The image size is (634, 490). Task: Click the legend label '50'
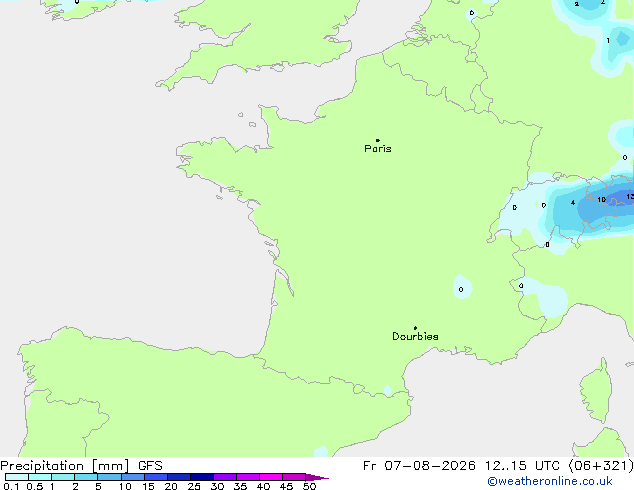click(x=309, y=486)
